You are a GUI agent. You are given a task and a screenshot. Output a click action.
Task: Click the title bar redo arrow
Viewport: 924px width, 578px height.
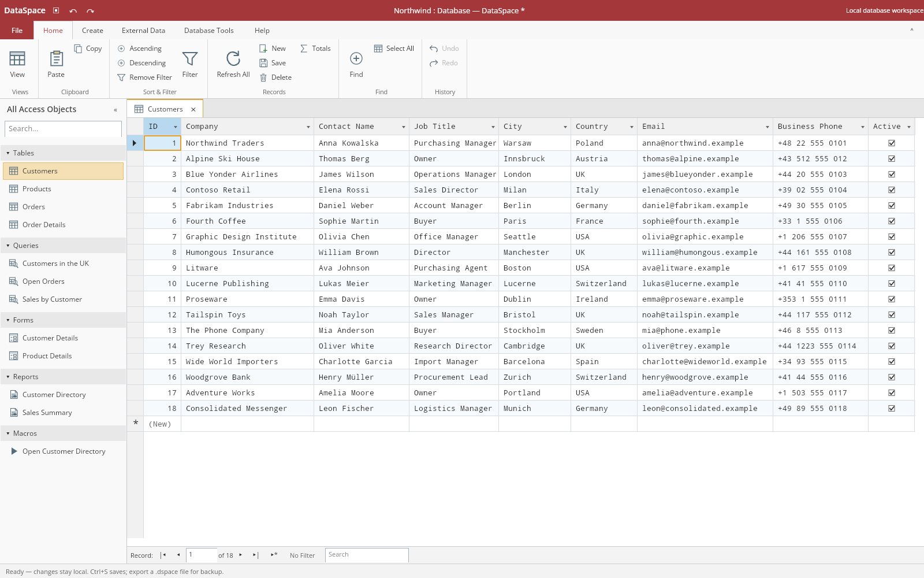[90, 10]
